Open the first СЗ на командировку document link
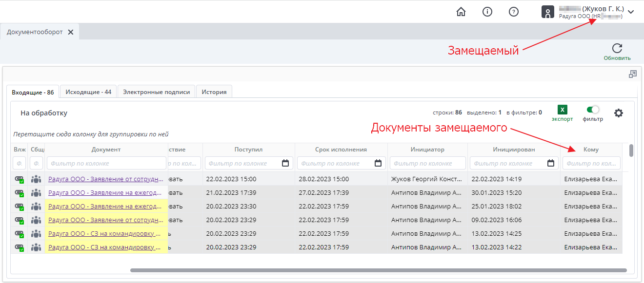644x283 pixels. click(105, 233)
